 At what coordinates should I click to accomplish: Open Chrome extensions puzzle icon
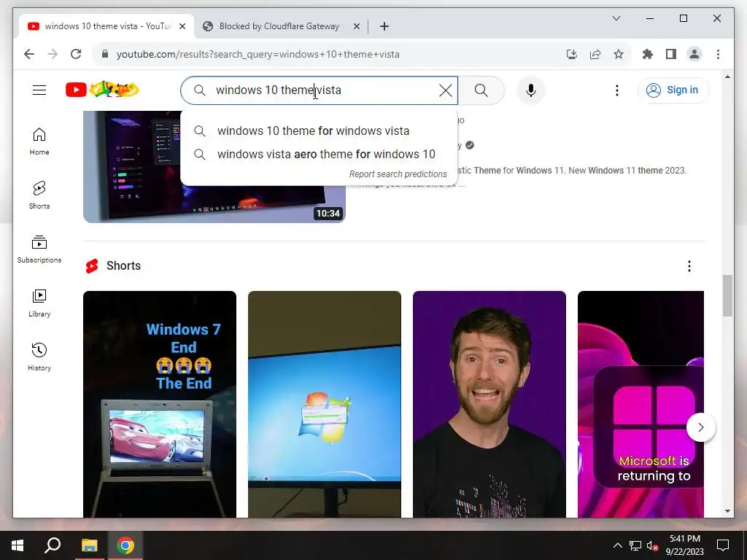[x=648, y=54]
